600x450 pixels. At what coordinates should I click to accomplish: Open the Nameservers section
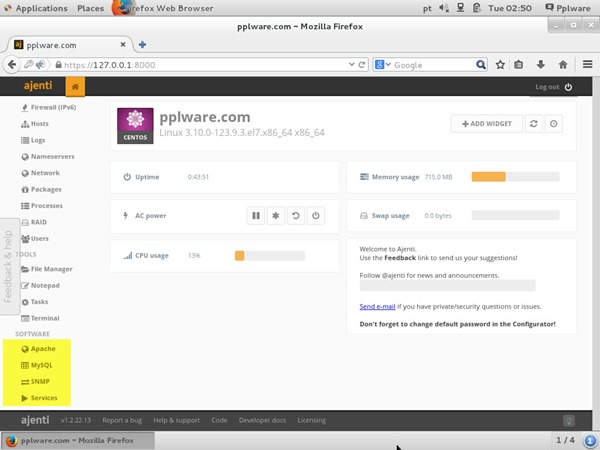[x=47, y=157]
